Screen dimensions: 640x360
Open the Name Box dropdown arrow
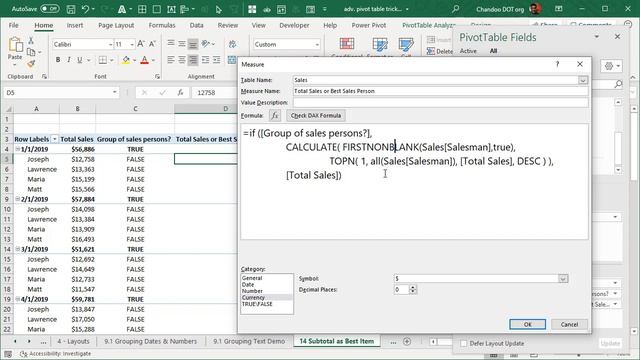(x=114, y=93)
